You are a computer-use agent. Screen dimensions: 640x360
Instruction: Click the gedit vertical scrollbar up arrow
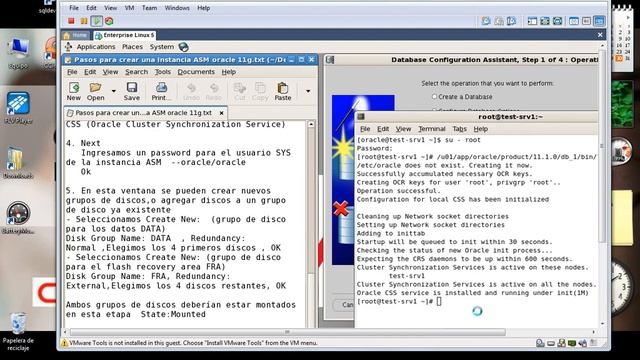[311, 124]
